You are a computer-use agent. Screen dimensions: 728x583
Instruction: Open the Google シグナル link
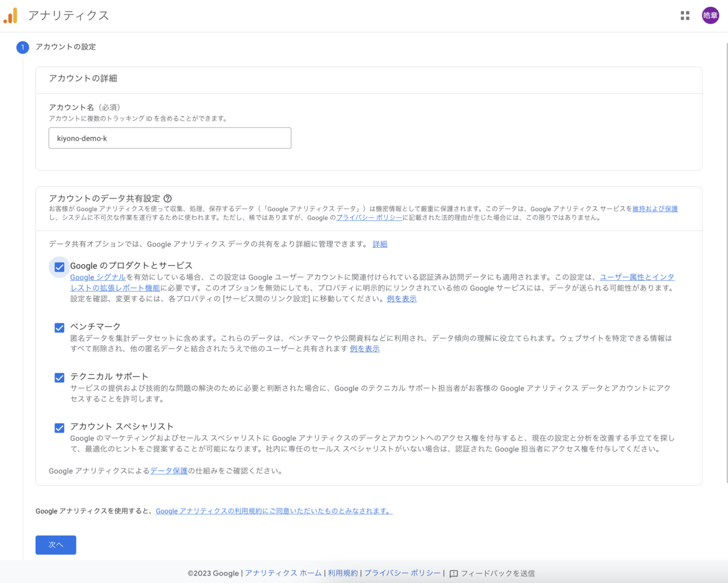[x=98, y=277]
